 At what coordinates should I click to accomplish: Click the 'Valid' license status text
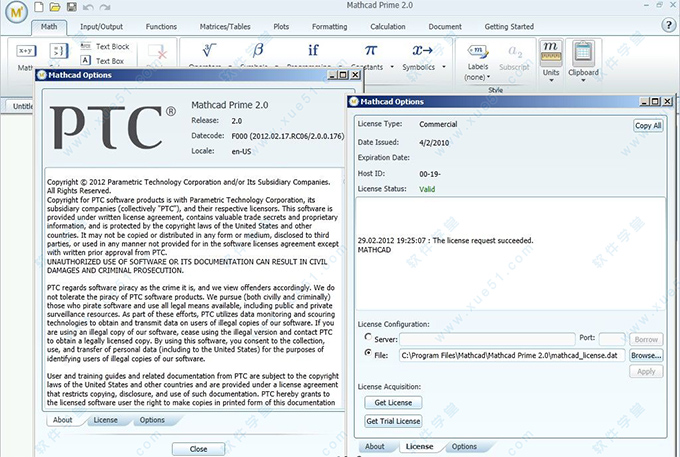[x=427, y=189]
